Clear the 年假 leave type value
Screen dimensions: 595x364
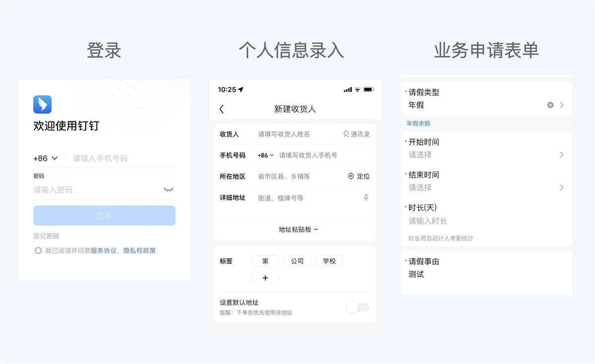coord(550,105)
